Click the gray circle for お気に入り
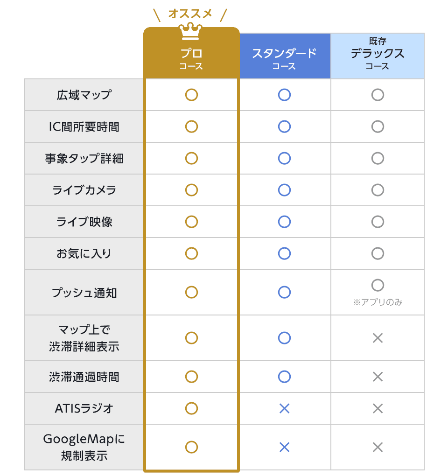The width and height of the screenshot is (448, 476). [x=378, y=253]
